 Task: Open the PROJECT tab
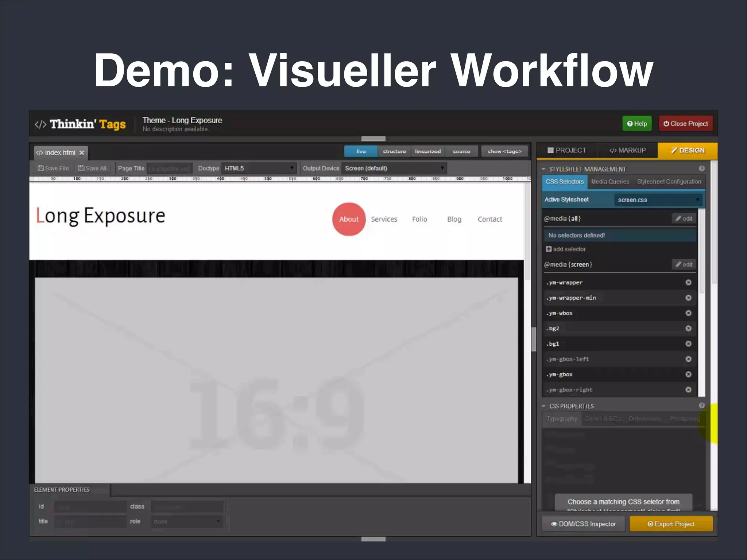pyautogui.click(x=567, y=150)
